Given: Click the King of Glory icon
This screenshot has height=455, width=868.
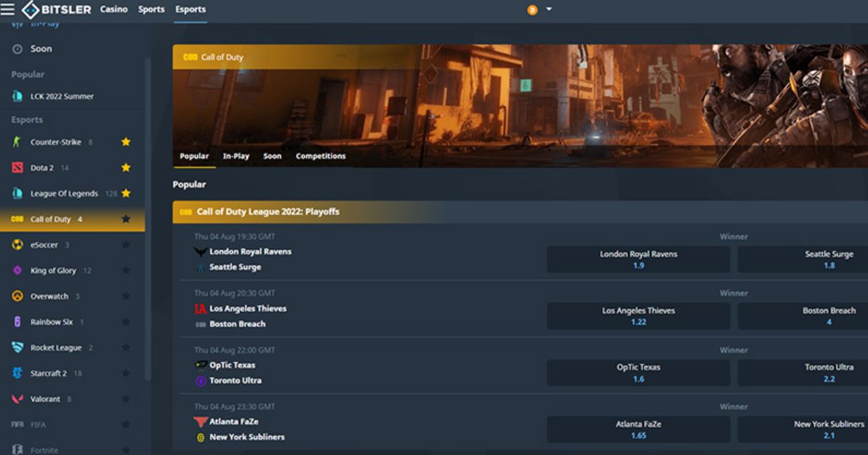Looking at the screenshot, I should [17, 270].
